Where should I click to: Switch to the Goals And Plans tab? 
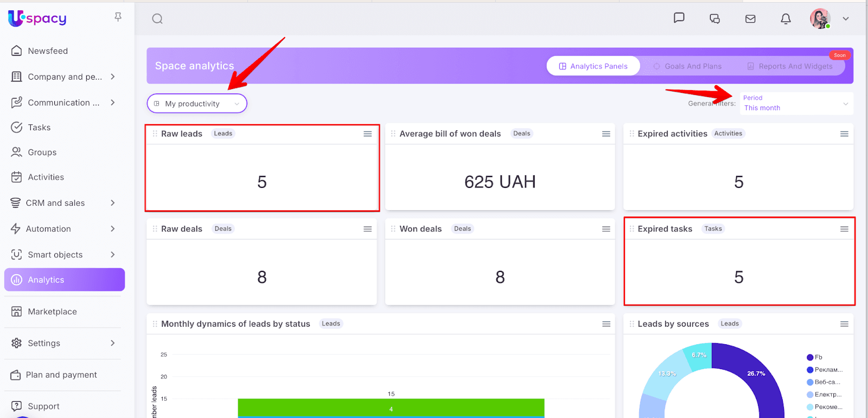click(687, 66)
